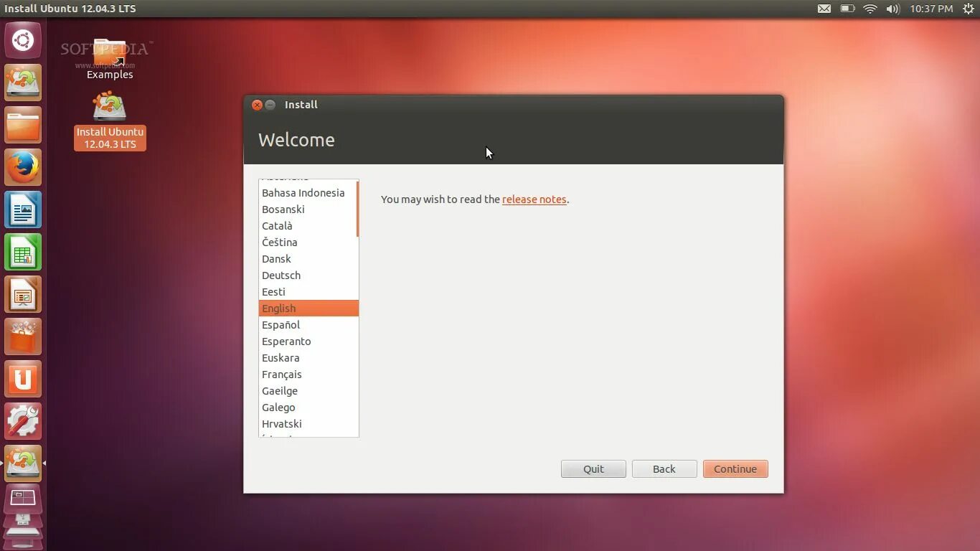Open the 10:37 PM clock menu

click(x=931, y=9)
